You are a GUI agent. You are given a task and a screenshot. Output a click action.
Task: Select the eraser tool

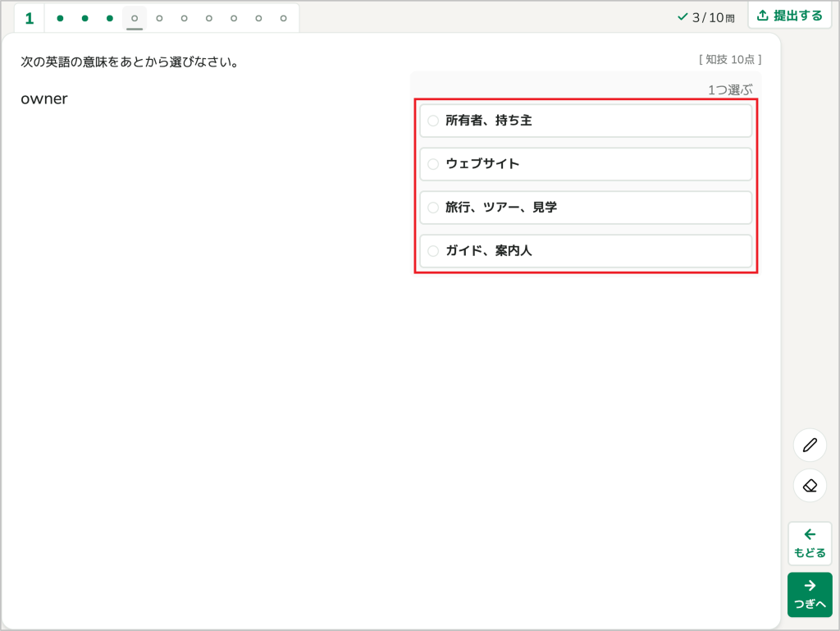point(810,486)
